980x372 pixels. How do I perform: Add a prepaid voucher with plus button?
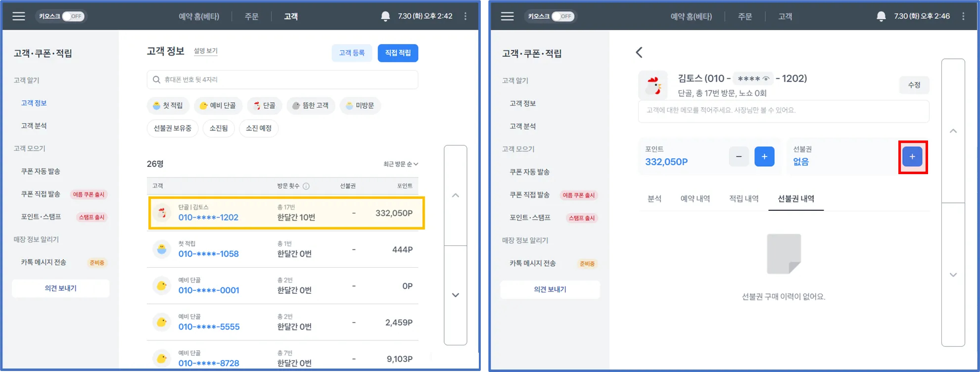[912, 157]
